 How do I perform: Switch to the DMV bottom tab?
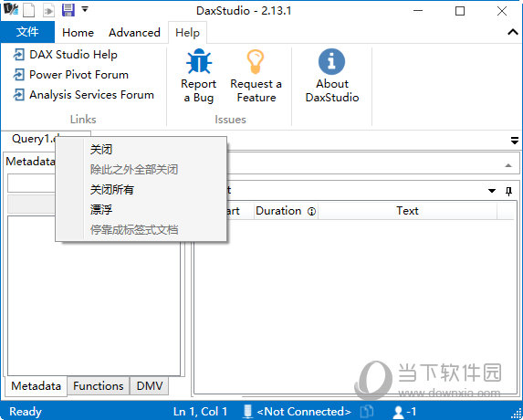pyautogui.click(x=150, y=386)
